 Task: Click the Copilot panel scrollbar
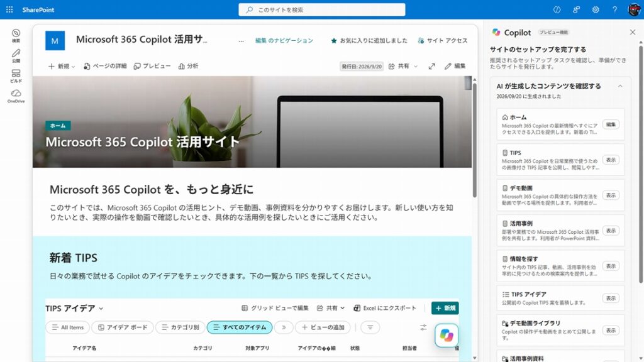[641, 164]
